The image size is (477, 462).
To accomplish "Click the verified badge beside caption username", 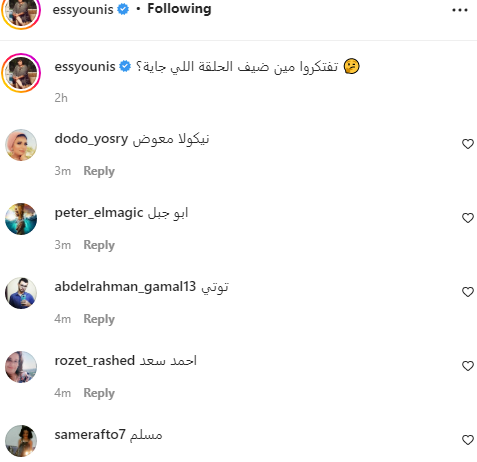I will (125, 66).
